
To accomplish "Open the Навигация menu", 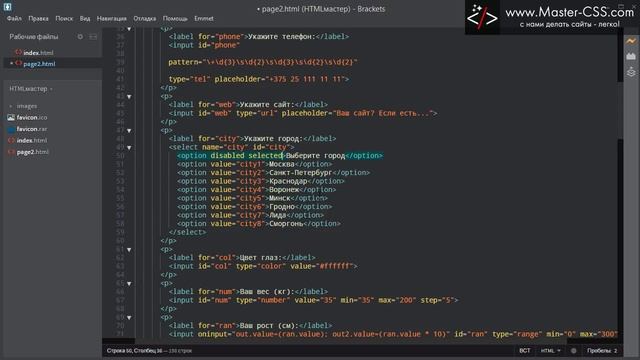I will pos(111,18).
